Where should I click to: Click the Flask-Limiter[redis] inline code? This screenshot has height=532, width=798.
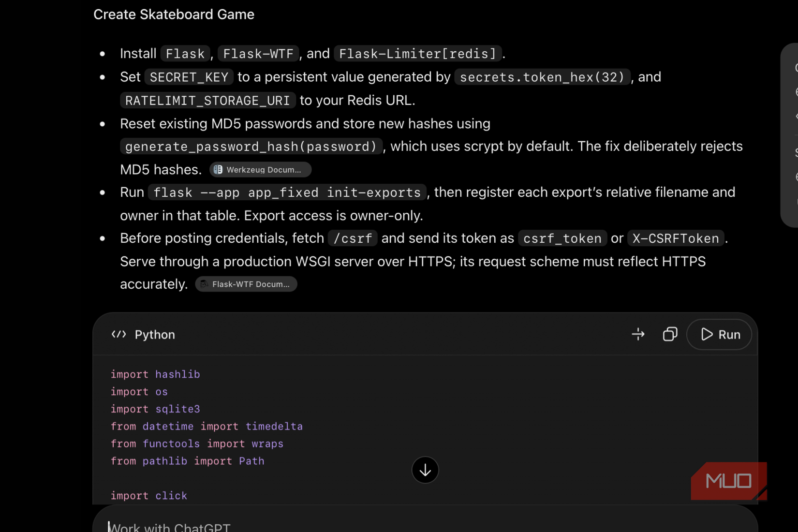pyautogui.click(x=418, y=54)
